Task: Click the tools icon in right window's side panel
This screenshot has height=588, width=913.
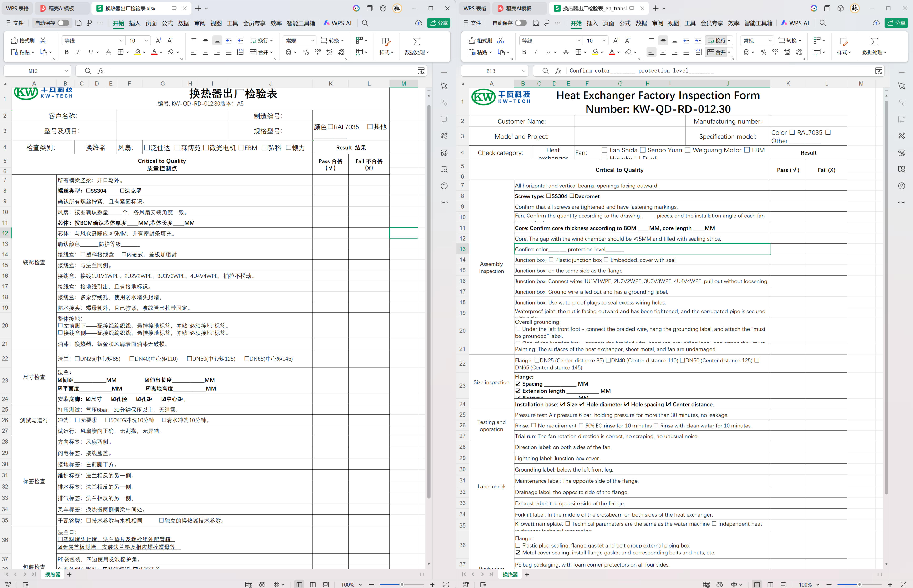Action: [902, 136]
